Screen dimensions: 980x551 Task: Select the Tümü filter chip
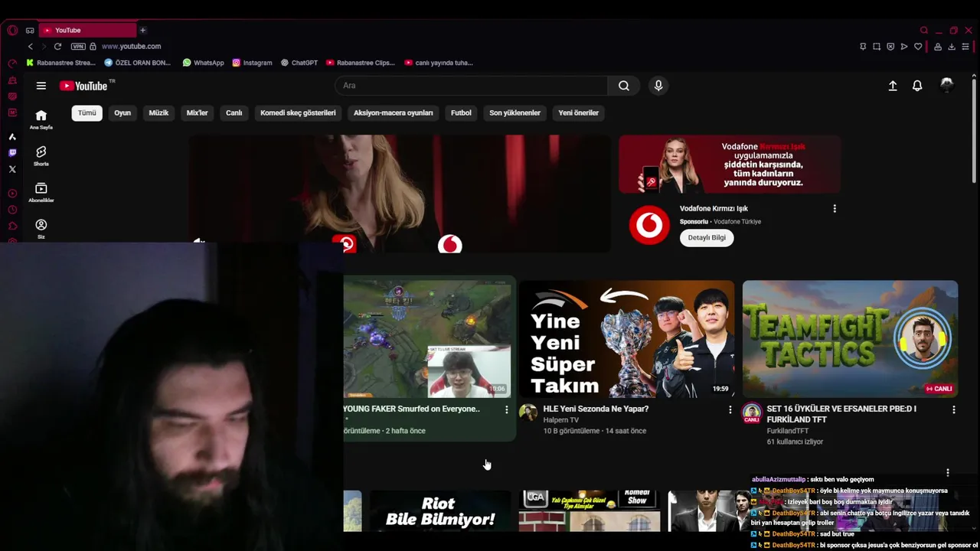87,112
